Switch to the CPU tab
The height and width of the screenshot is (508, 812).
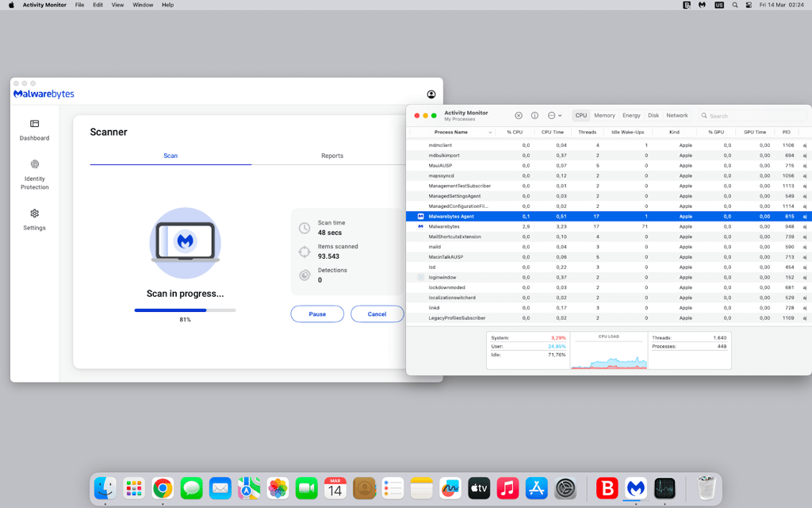coord(581,116)
